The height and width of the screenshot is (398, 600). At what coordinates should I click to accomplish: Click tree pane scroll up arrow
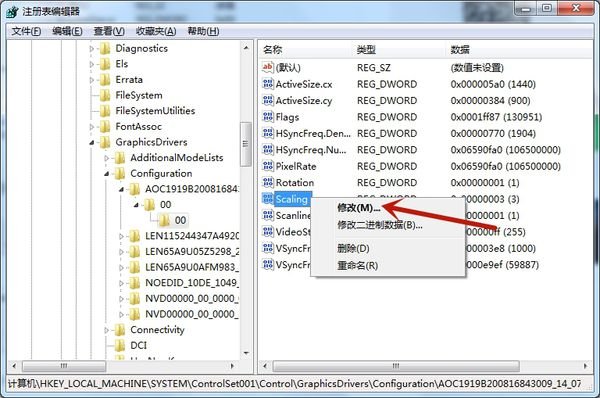point(246,48)
